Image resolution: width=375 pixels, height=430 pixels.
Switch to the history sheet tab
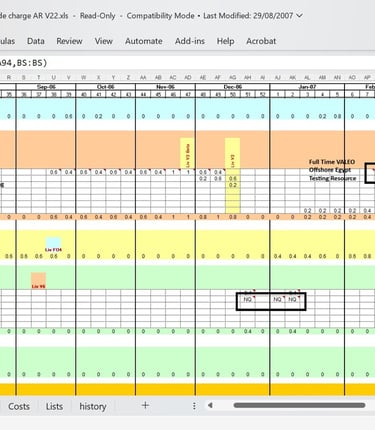93,406
